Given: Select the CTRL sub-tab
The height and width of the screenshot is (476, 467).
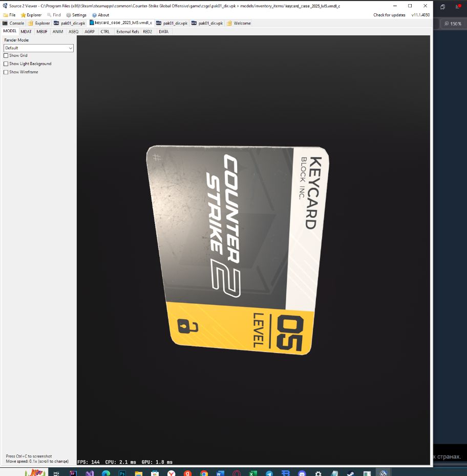Looking at the screenshot, I should 105,32.
